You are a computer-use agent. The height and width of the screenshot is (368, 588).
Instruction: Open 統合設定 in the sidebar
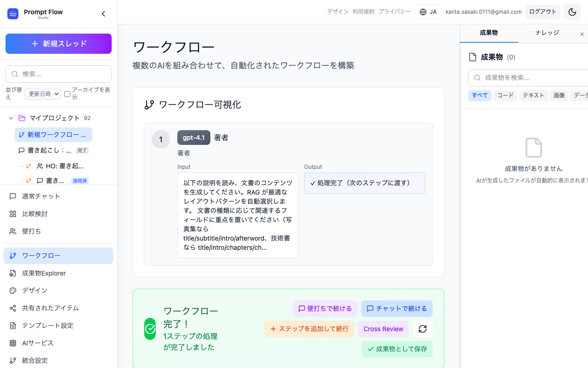pos(58,361)
